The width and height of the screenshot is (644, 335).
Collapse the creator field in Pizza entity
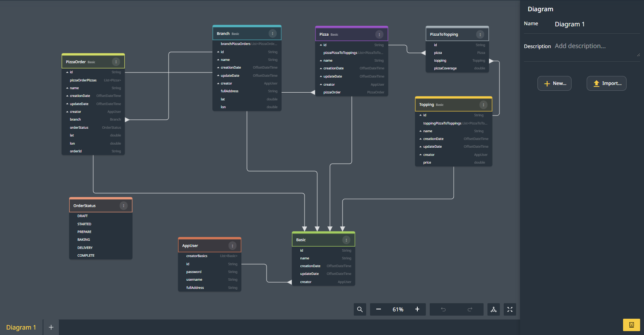click(321, 85)
